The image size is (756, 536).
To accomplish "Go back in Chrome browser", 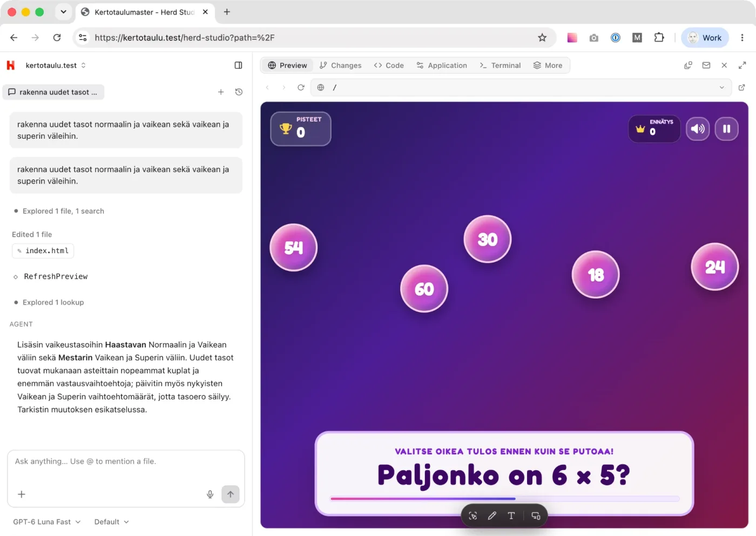I will (14, 38).
